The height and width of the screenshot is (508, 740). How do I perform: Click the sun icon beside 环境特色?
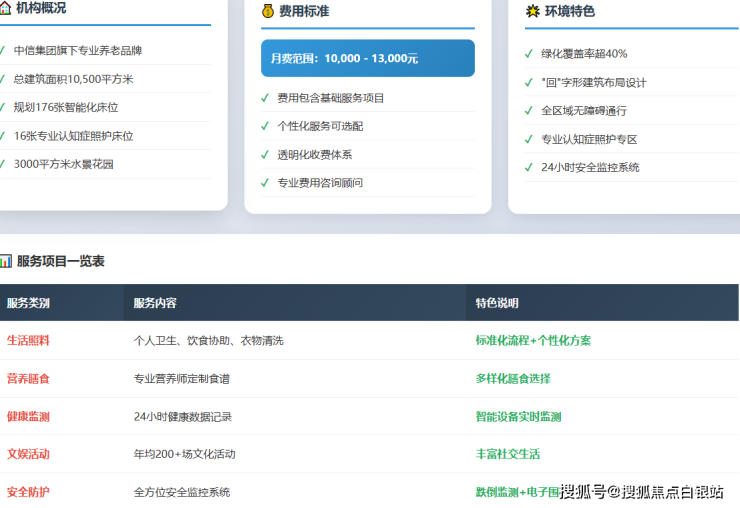coord(533,12)
